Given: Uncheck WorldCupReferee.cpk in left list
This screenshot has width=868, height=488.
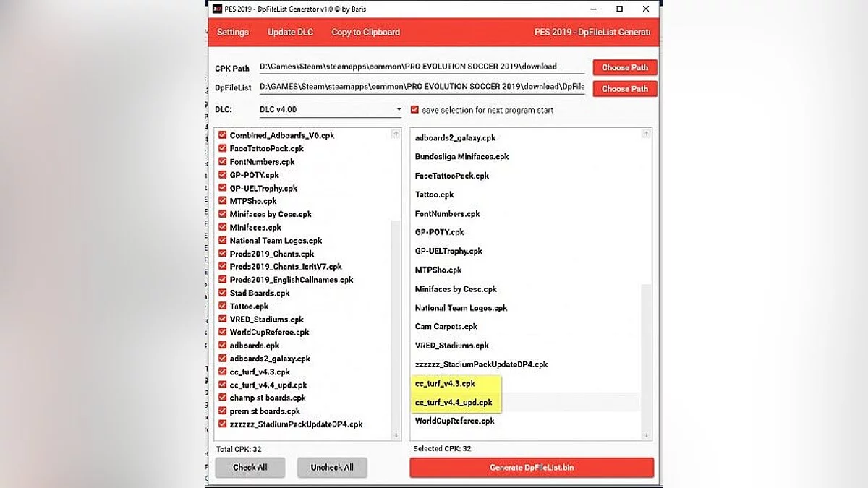Looking at the screenshot, I should pos(223,333).
